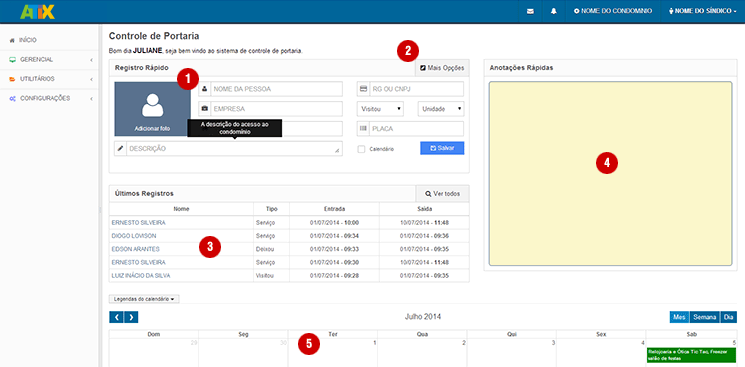Expand Legendas do calendário dropdown

pos(144,299)
